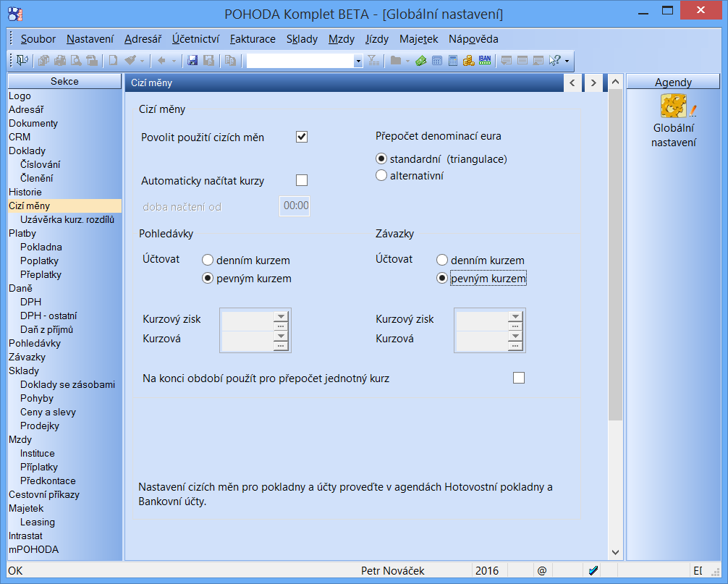Click the POHODA app icon in title bar

(x=15, y=14)
